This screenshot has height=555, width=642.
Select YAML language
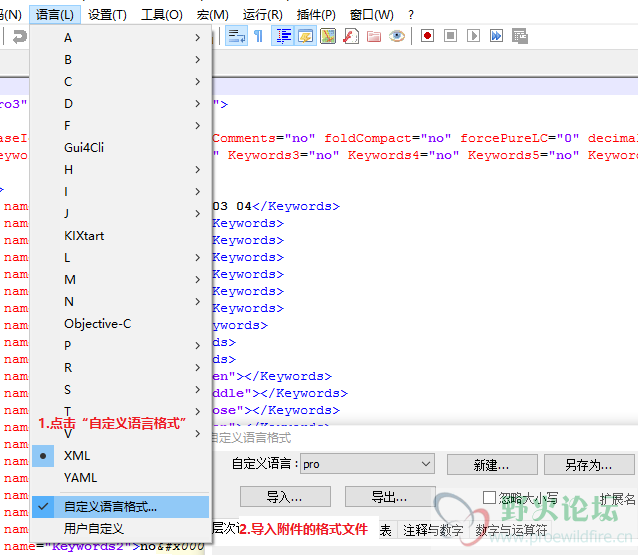point(121,478)
